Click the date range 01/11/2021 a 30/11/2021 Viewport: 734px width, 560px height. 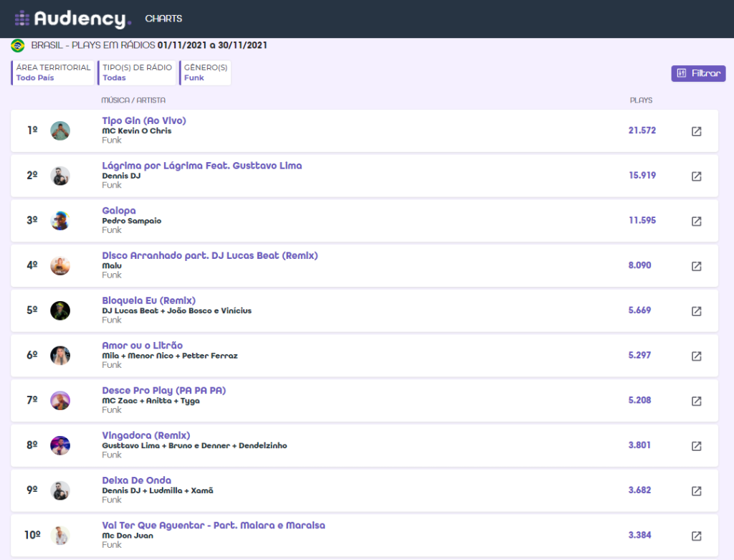212,45
